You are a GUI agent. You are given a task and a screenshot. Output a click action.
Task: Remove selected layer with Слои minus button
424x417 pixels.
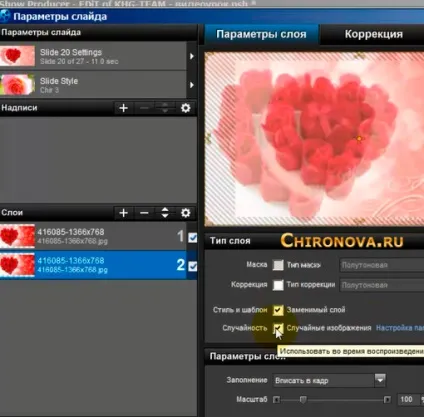(x=144, y=213)
